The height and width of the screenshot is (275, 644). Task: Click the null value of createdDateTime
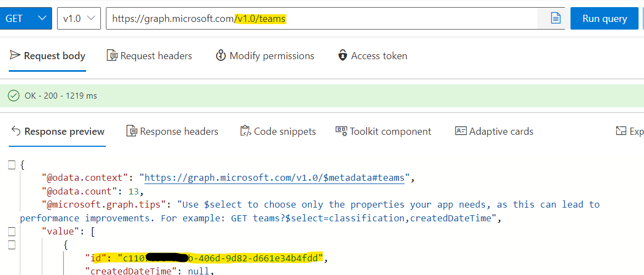tap(199, 271)
